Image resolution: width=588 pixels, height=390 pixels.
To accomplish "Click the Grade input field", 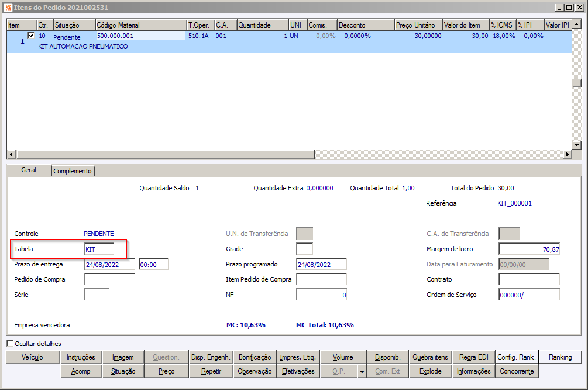I will (304, 249).
